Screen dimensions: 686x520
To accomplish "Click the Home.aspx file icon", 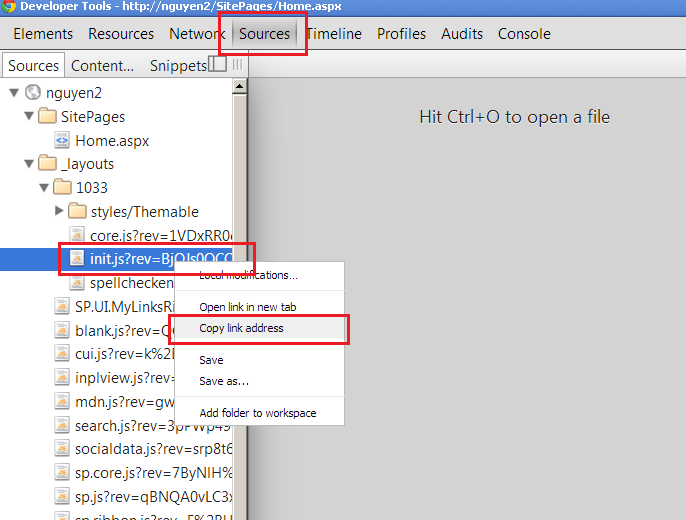I will point(63,141).
